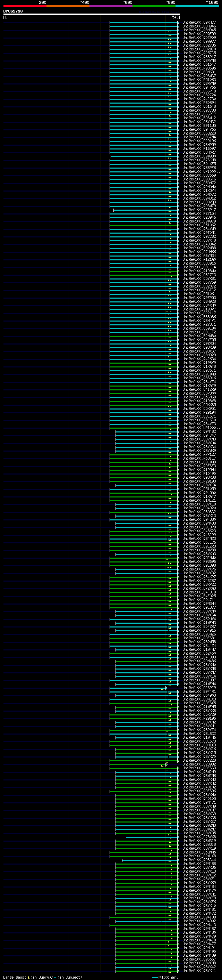Open the UniRef100_A9QED9 hit label
The width and height of the screenshot is (222, 980).
[199, 34]
